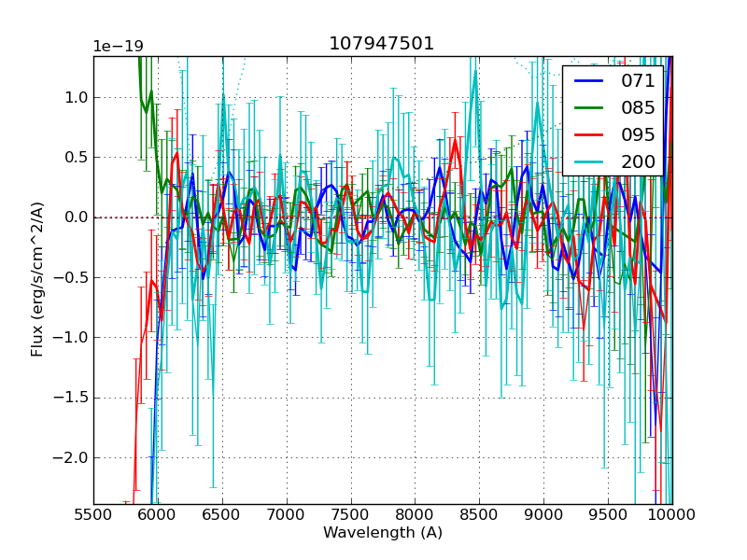Click the Flux (erg/s/cm^2/A) axis label
747x560 pixels.
pyautogui.click(x=37, y=280)
